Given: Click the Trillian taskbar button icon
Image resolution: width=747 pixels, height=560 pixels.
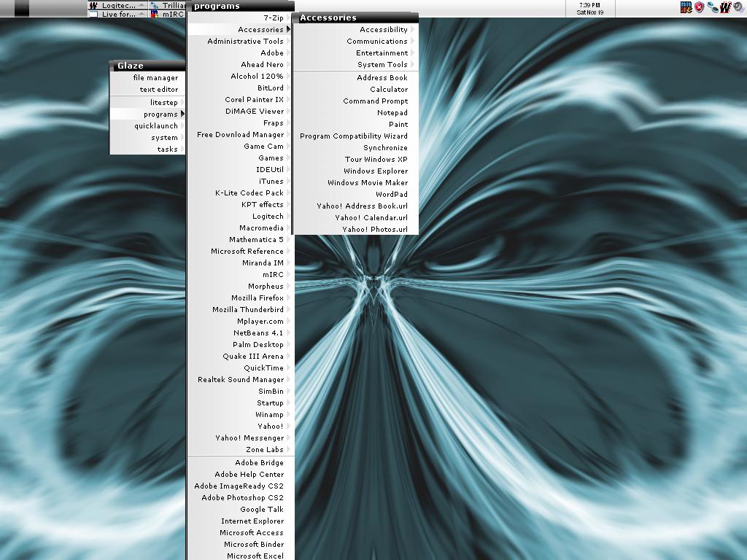Looking at the screenshot, I should [155, 5].
